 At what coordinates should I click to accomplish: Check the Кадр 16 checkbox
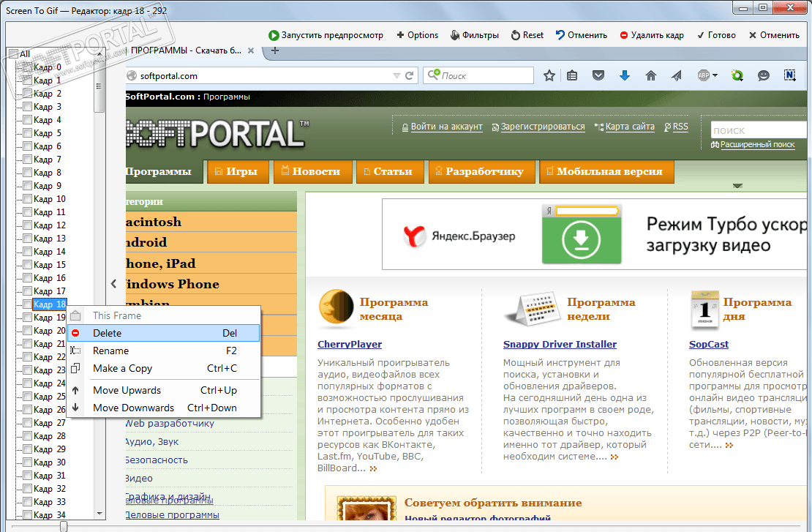pos(28,277)
